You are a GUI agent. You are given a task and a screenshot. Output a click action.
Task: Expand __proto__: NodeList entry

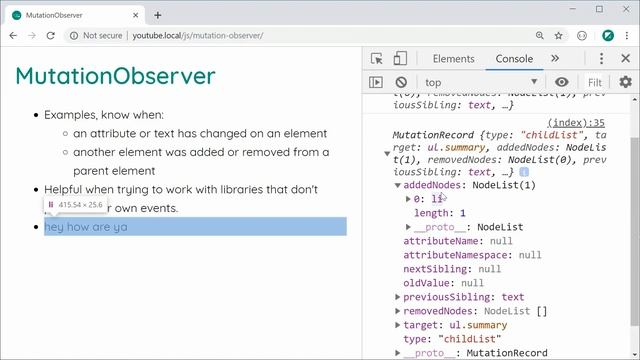[x=408, y=227]
